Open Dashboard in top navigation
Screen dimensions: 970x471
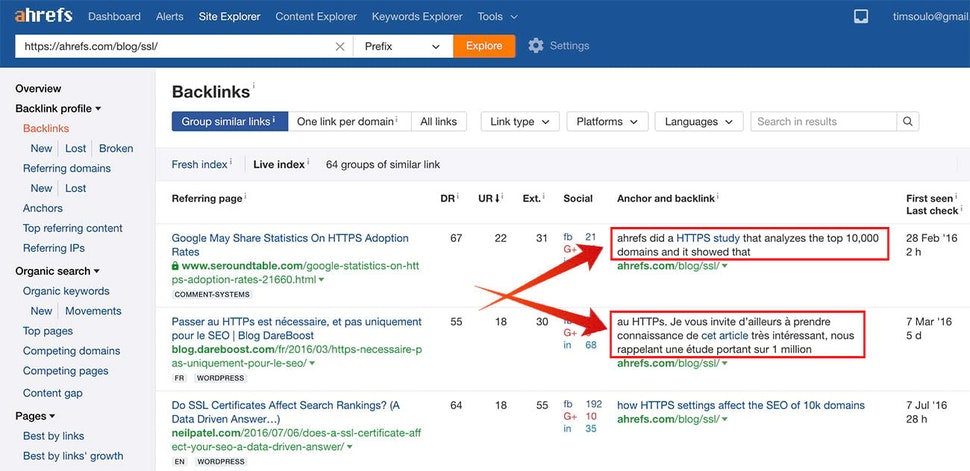point(114,17)
